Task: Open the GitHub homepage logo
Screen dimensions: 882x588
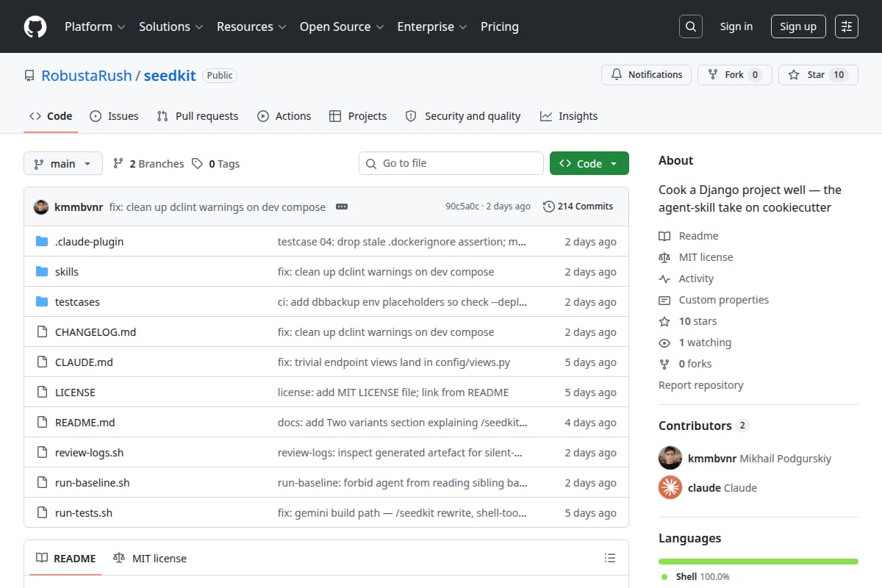Action: pyautogui.click(x=35, y=26)
